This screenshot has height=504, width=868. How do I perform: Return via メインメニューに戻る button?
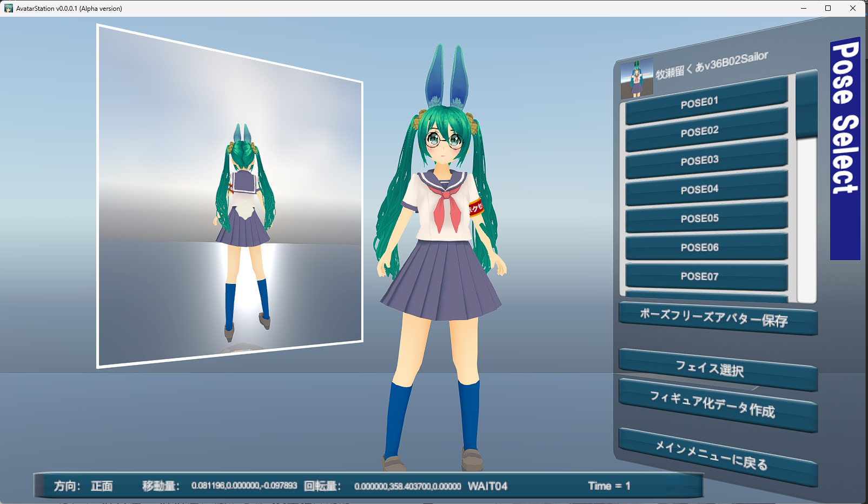point(717,456)
